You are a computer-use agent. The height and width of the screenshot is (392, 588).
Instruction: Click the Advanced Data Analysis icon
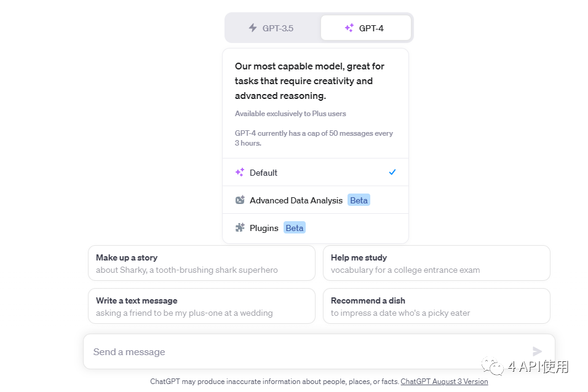[240, 200]
